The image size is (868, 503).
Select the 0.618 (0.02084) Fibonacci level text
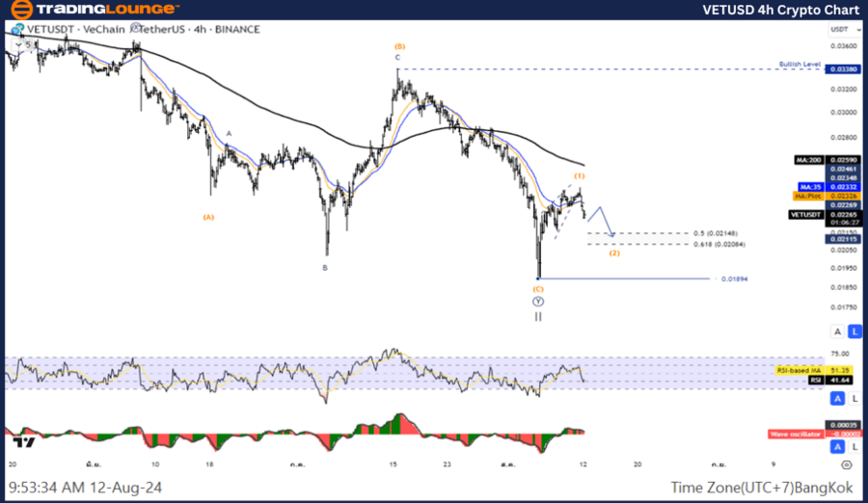[x=719, y=244]
